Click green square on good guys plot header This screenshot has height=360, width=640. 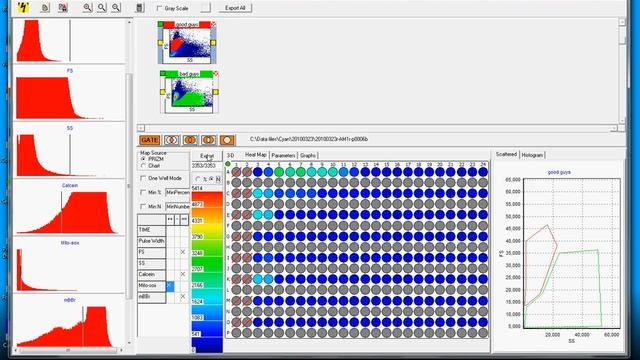[160, 24]
